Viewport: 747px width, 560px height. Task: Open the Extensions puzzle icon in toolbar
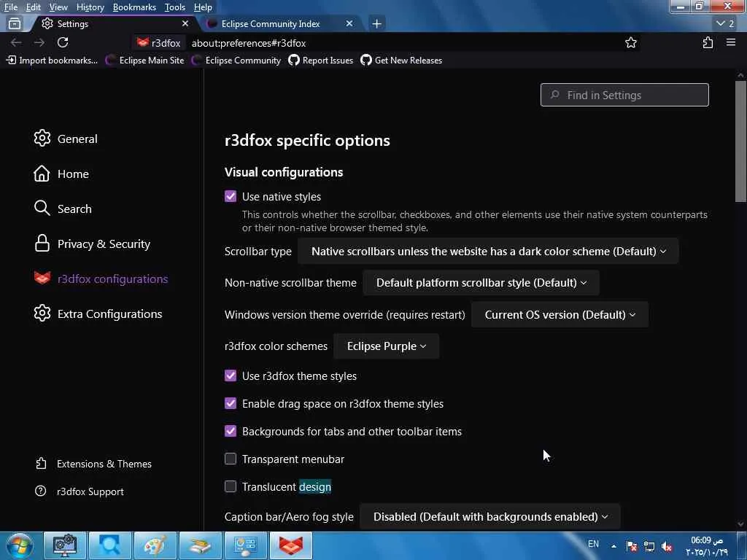[708, 43]
